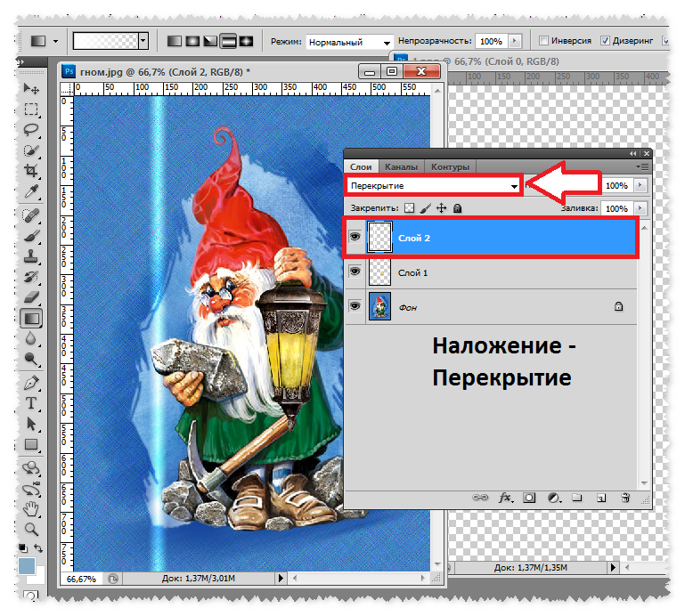
Task: Delete layer with trash icon
Action: [x=625, y=498]
